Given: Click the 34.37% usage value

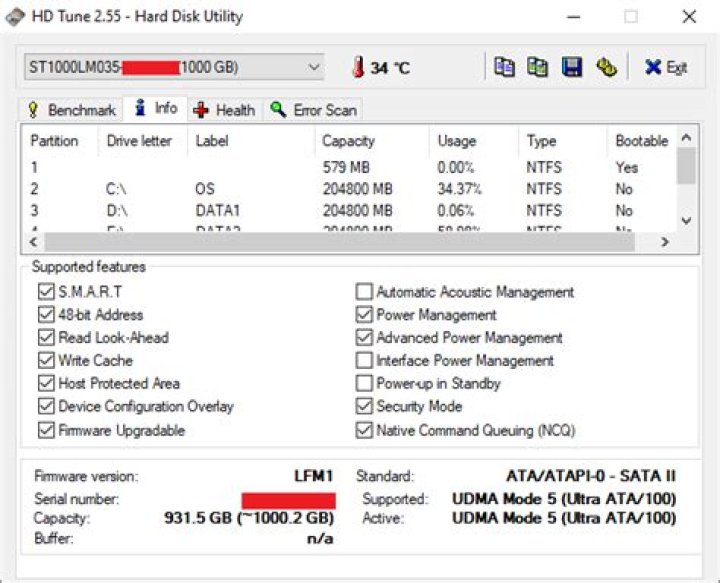Looking at the screenshot, I should tap(459, 189).
